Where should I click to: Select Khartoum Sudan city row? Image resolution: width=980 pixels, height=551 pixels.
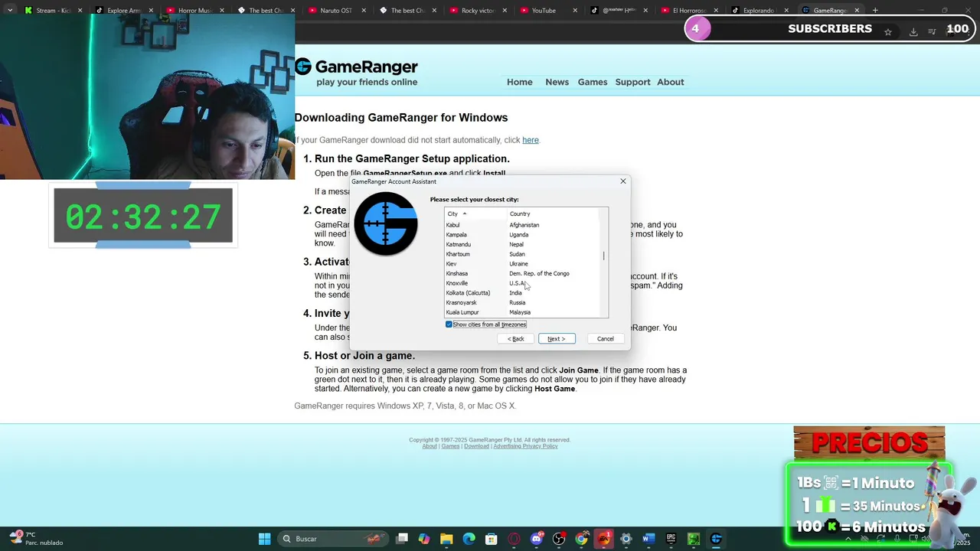point(523,254)
